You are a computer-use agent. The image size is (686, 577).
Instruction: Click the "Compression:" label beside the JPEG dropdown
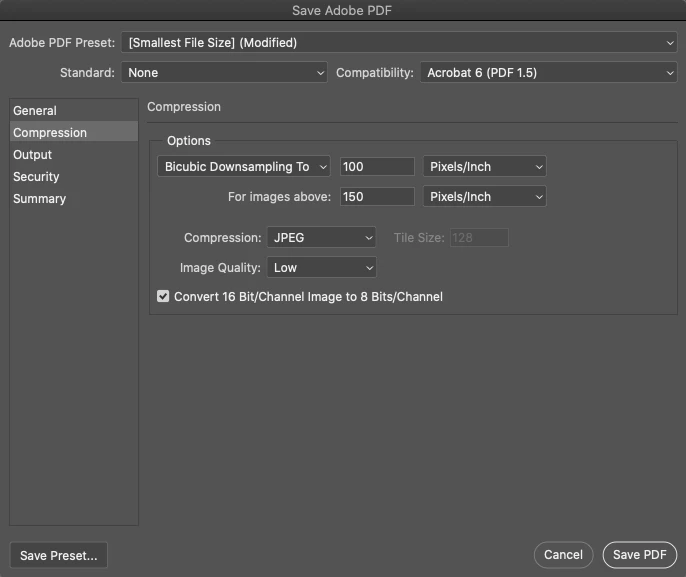[x=222, y=238]
